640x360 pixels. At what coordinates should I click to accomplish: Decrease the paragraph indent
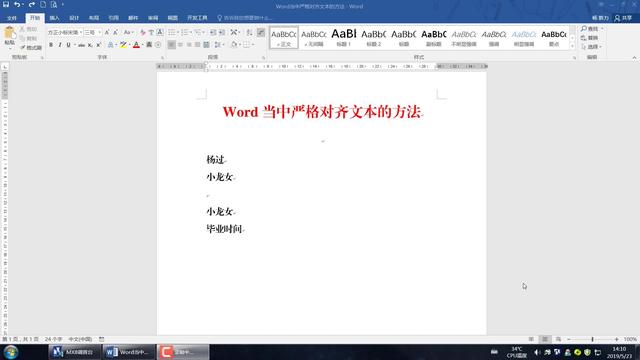[x=213, y=32]
